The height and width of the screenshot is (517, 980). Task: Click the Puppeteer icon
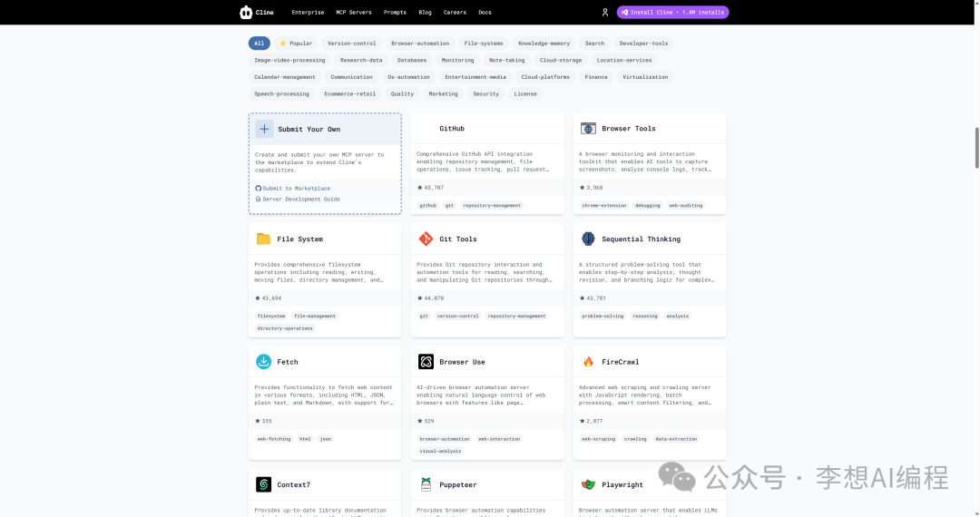click(426, 484)
